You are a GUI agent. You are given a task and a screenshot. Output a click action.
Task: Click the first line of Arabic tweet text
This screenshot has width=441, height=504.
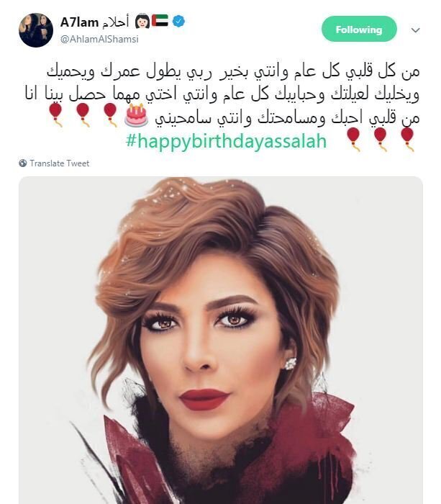pos(233,71)
